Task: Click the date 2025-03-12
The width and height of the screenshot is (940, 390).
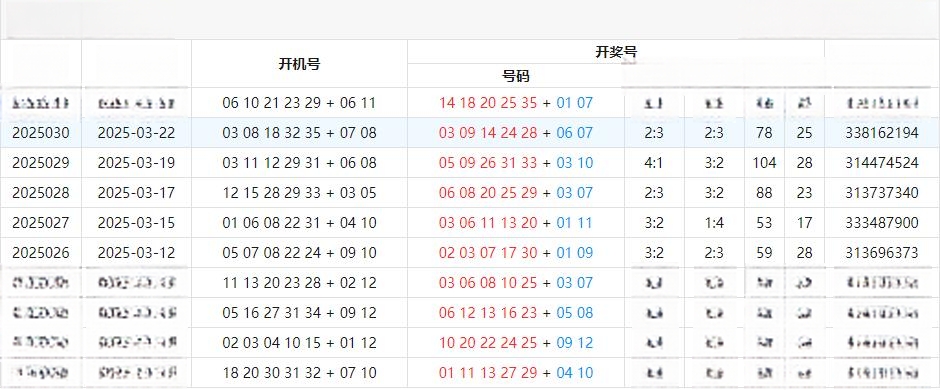Action: 136,253
